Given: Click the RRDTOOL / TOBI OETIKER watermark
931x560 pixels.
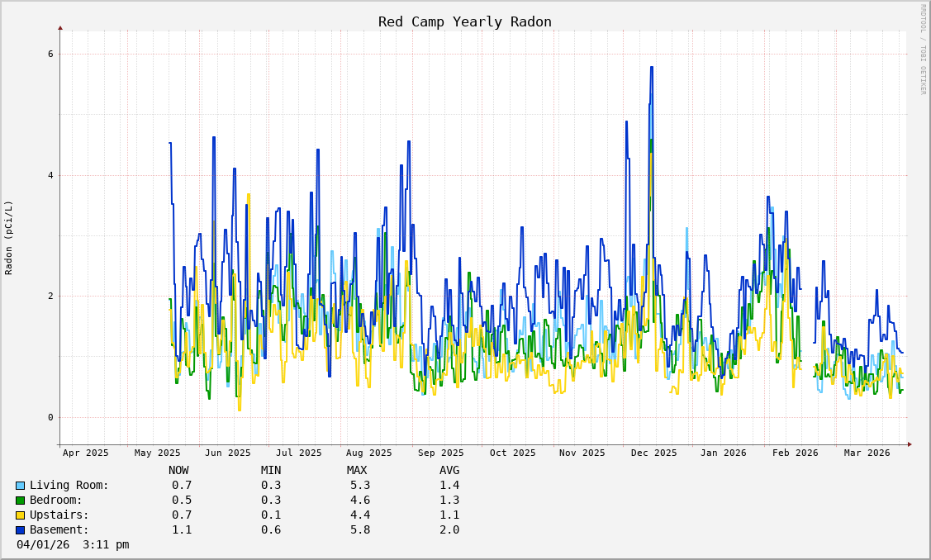Looking at the screenshot, I should 923,50.
